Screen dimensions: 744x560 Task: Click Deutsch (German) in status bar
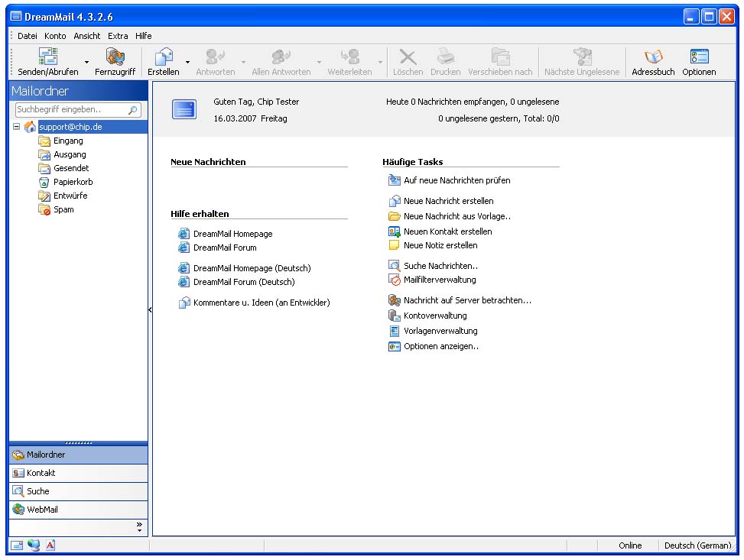[x=697, y=545]
